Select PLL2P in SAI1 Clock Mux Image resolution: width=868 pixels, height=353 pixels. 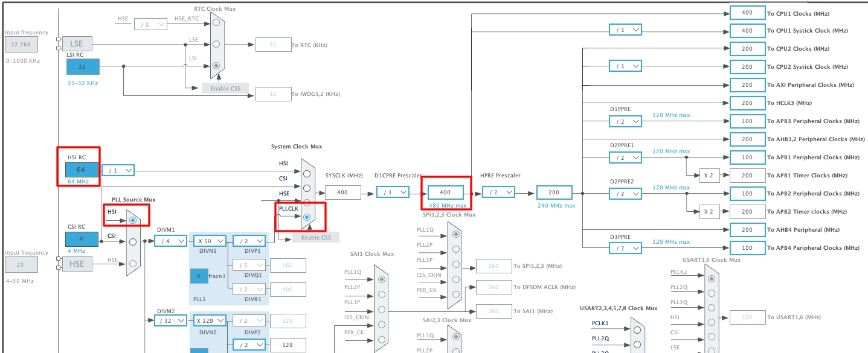point(381,294)
